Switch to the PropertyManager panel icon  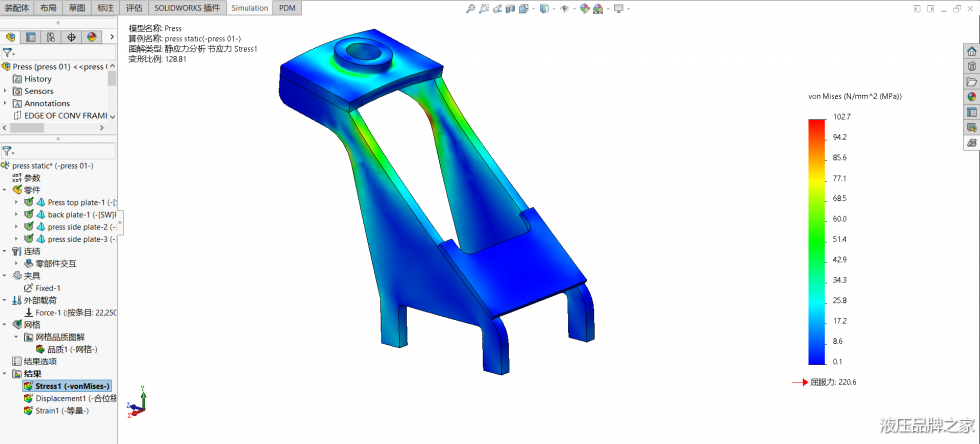coord(31,37)
